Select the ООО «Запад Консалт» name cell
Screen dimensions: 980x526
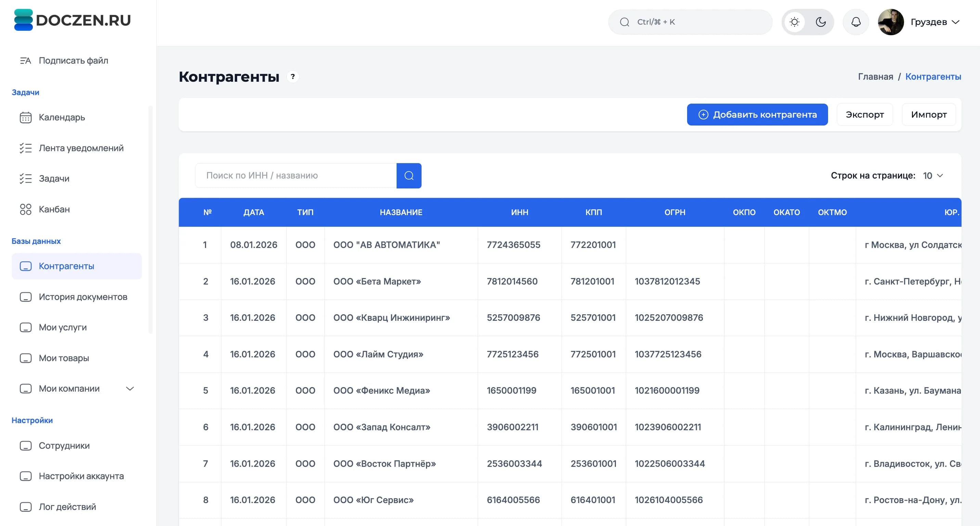coord(401,427)
